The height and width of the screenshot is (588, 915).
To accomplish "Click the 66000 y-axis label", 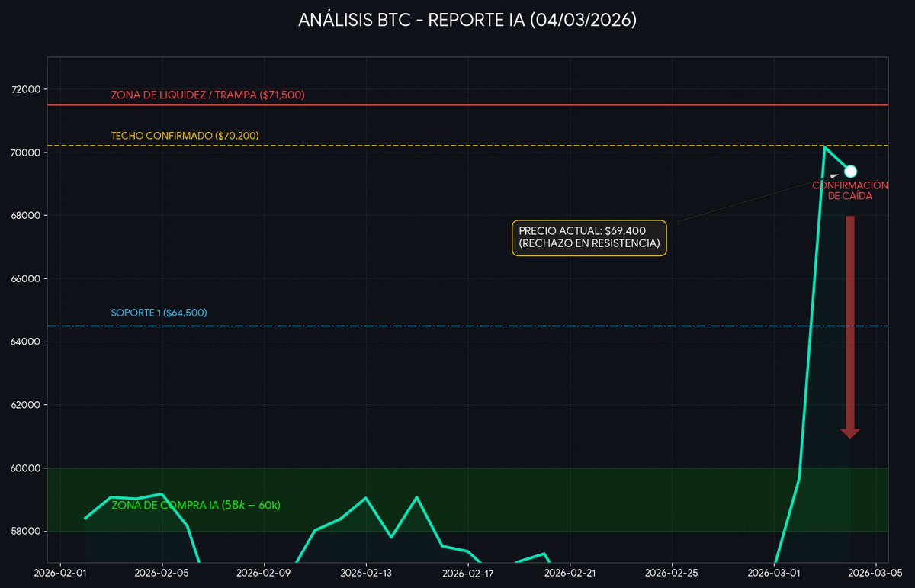I will (27, 279).
